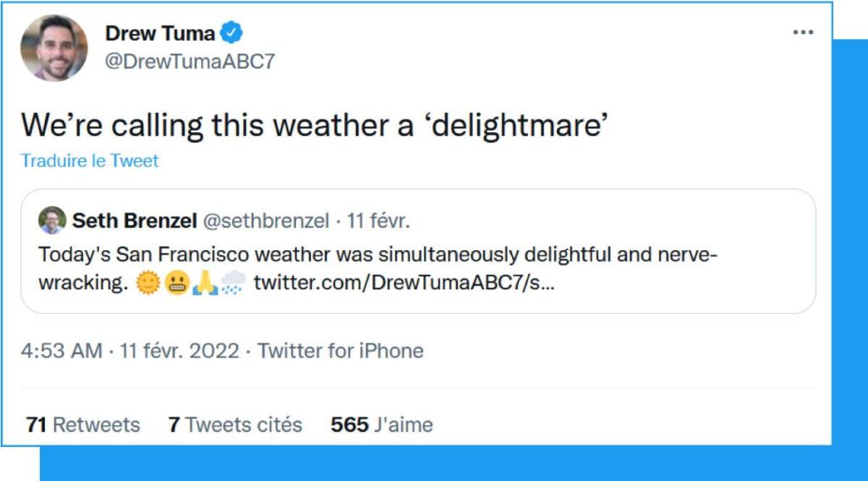Screen dimensions: 868x481
Task: Click Drew Tuma's profile photo
Action: click(x=54, y=48)
